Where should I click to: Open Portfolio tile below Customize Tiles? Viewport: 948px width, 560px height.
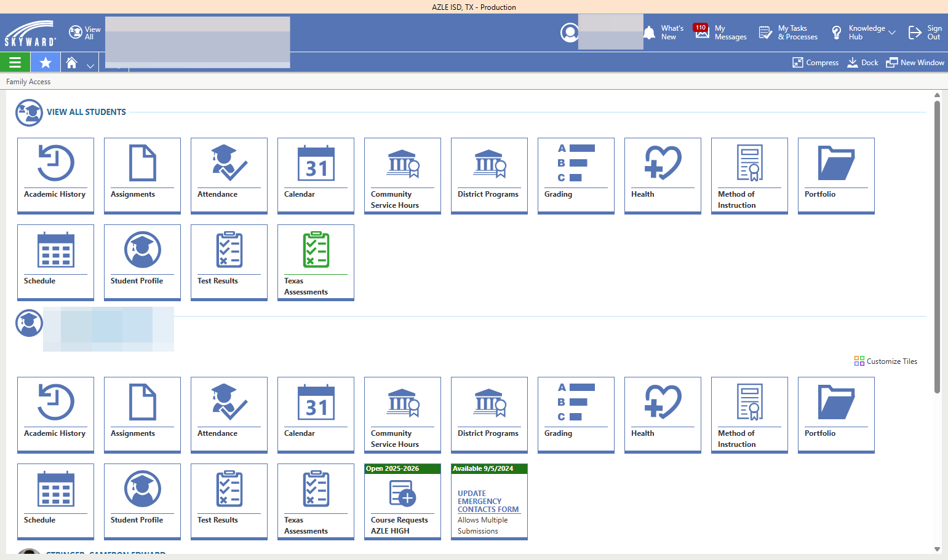pyautogui.click(x=836, y=415)
